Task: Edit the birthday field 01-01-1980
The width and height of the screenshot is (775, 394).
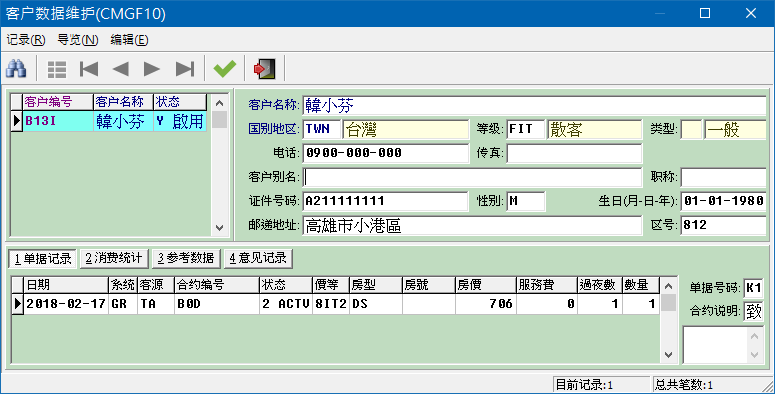Action: pyautogui.click(x=723, y=201)
